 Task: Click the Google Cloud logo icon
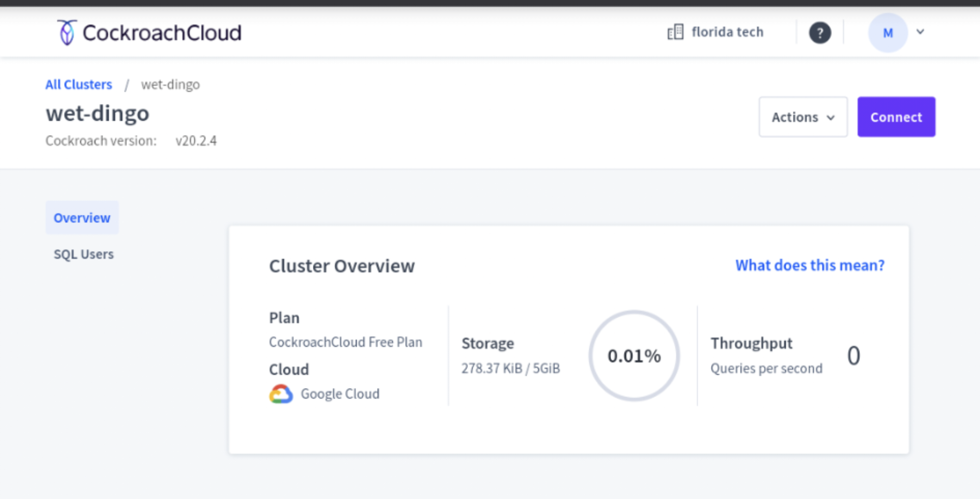pyautogui.click(x=281, y=394)
